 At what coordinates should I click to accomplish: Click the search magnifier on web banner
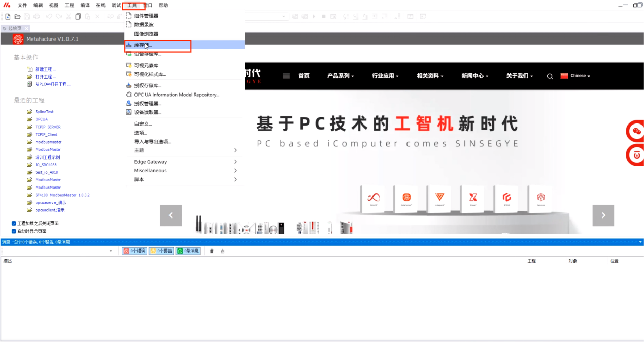[550, 76]
